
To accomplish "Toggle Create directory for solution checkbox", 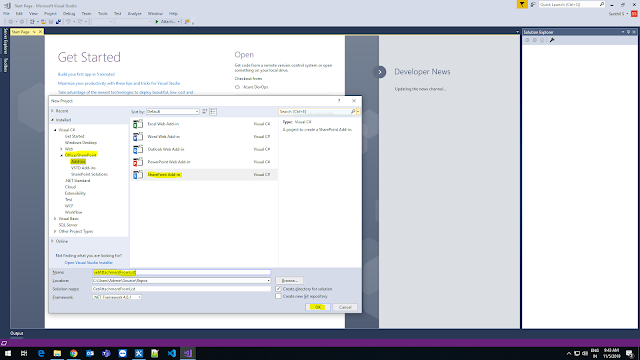I will (x=278, y=289).
